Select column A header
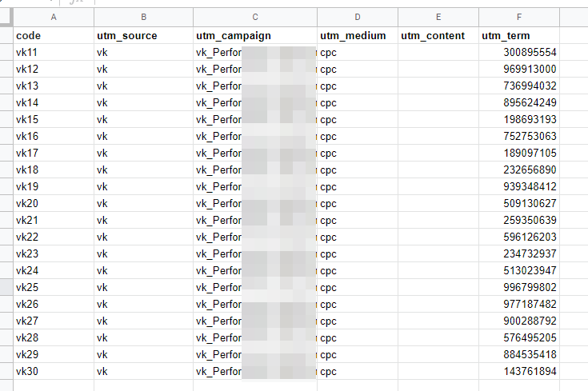Viewport: 588px width, 391px height. tap(54, 17)
